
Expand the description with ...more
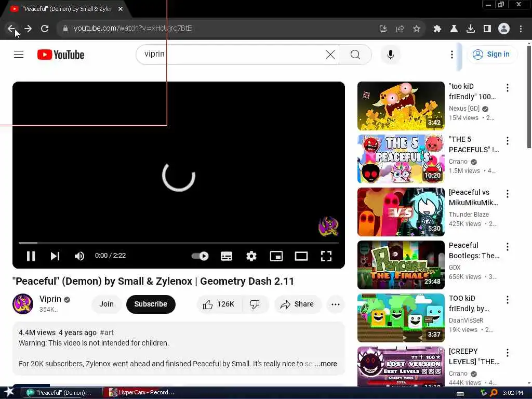(325, 364)
